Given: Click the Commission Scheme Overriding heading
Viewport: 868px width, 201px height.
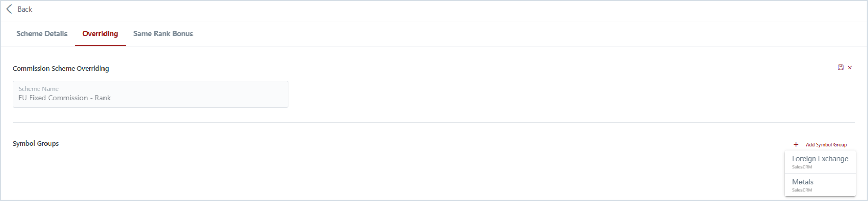Looking at the screenshot, I should (x=61, y=68).
